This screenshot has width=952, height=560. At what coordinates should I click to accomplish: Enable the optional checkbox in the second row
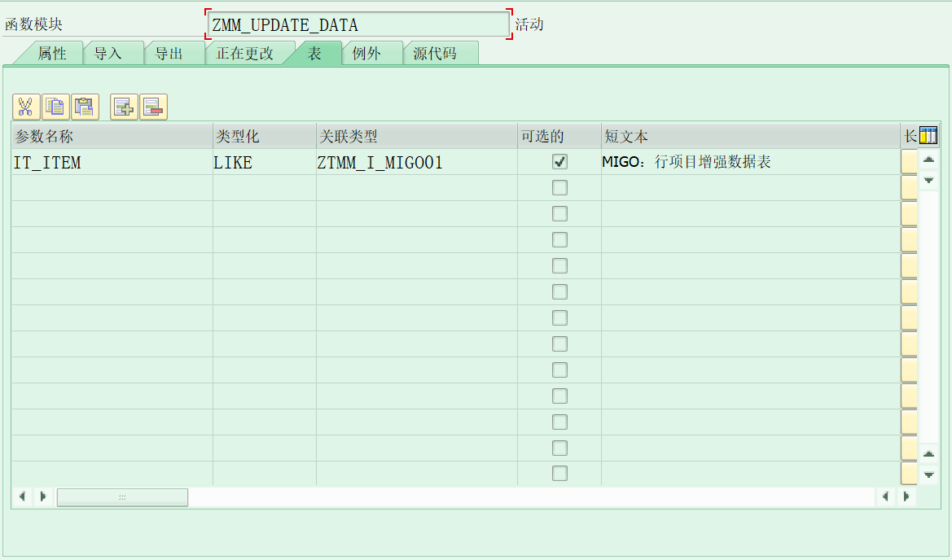tap(559, 187)
